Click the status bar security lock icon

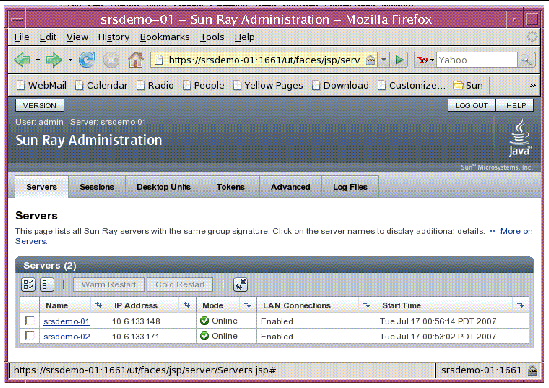click(x=533, y=370)
